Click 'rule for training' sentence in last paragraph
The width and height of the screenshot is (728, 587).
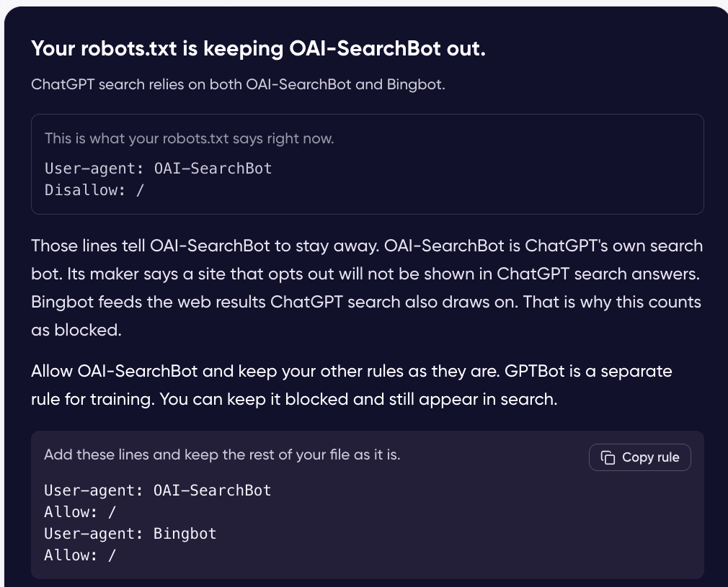(93, 399)
